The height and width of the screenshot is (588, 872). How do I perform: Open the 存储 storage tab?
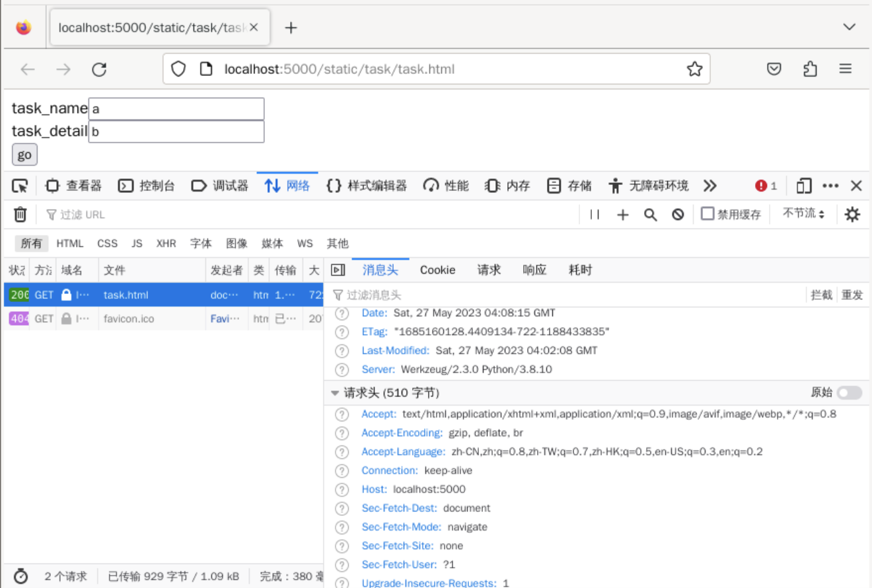pos(569,186)
